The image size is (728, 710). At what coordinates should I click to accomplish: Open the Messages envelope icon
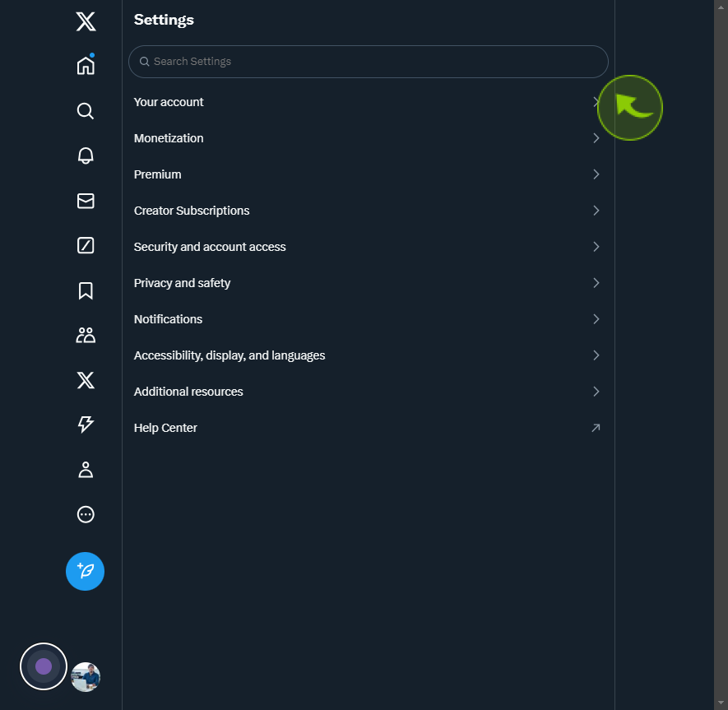click(x=86, y=201)
